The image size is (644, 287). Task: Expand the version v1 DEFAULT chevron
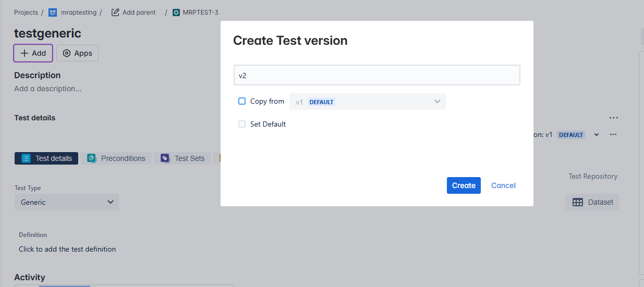pos(597,135)
